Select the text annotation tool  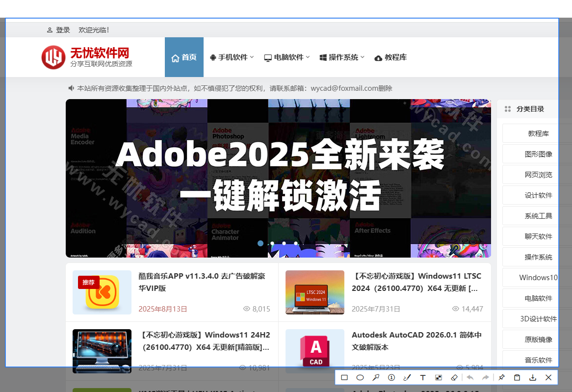tap(422, 377)
